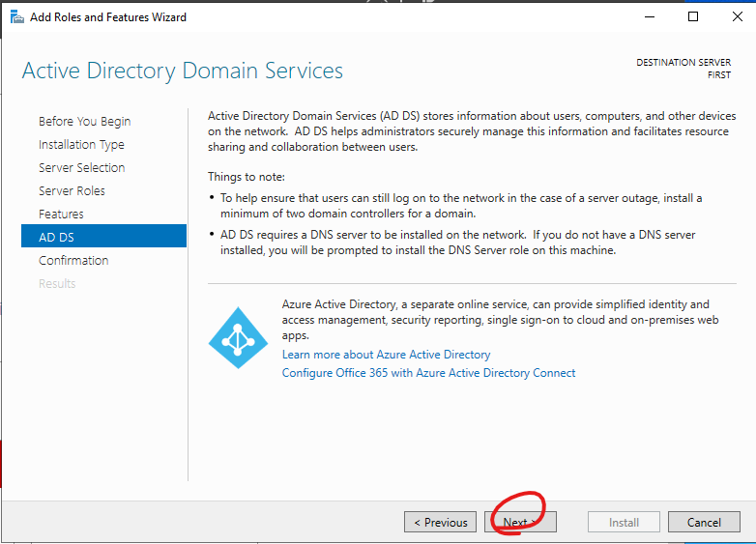Select Server Selection in the sidebar
This screenshot has height=544, width=756.
click(x=81, y=168)
